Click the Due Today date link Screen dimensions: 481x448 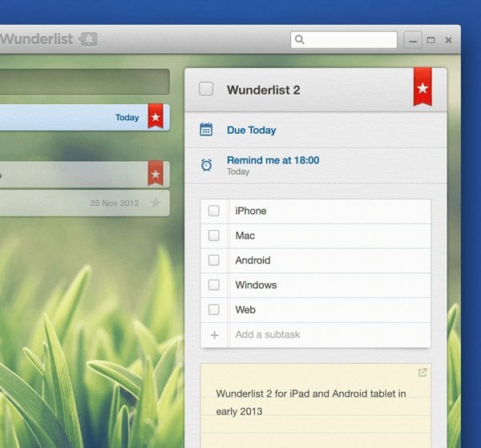click(x=251, y=131)
